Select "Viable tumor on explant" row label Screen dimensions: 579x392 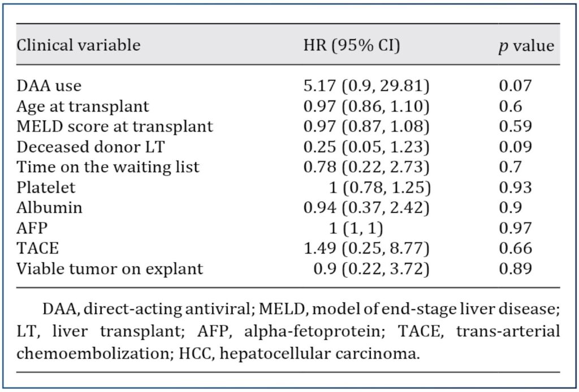point(110,269)
